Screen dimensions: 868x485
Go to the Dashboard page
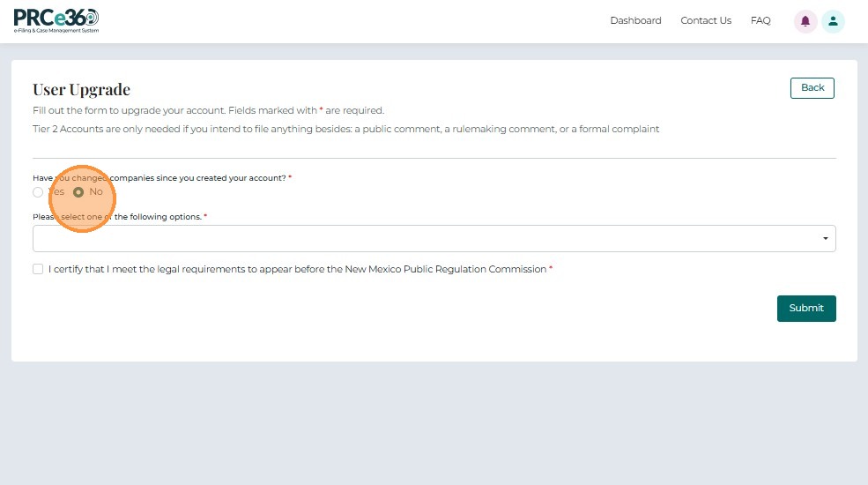click(x=635, y=21)
